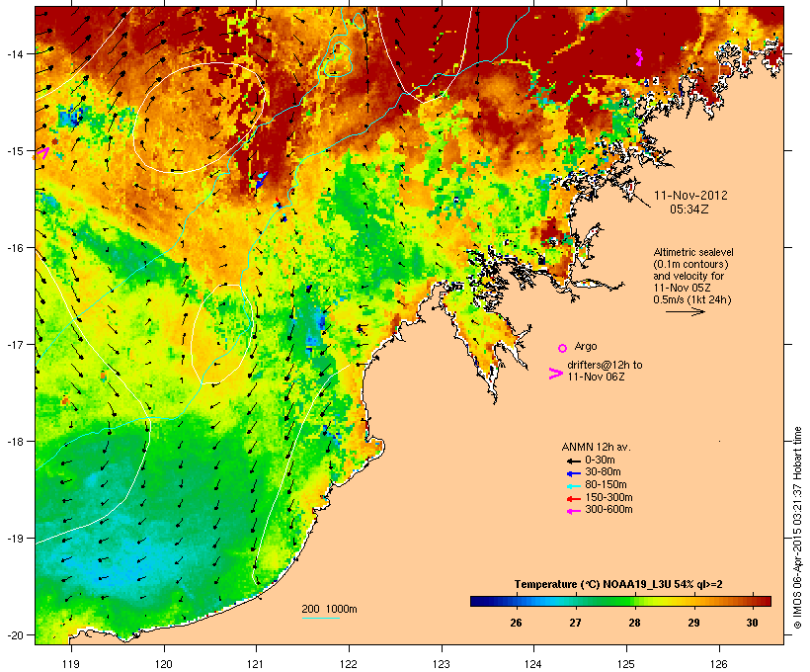Click the 'drifters@12h to' legend label

[605, 365]
